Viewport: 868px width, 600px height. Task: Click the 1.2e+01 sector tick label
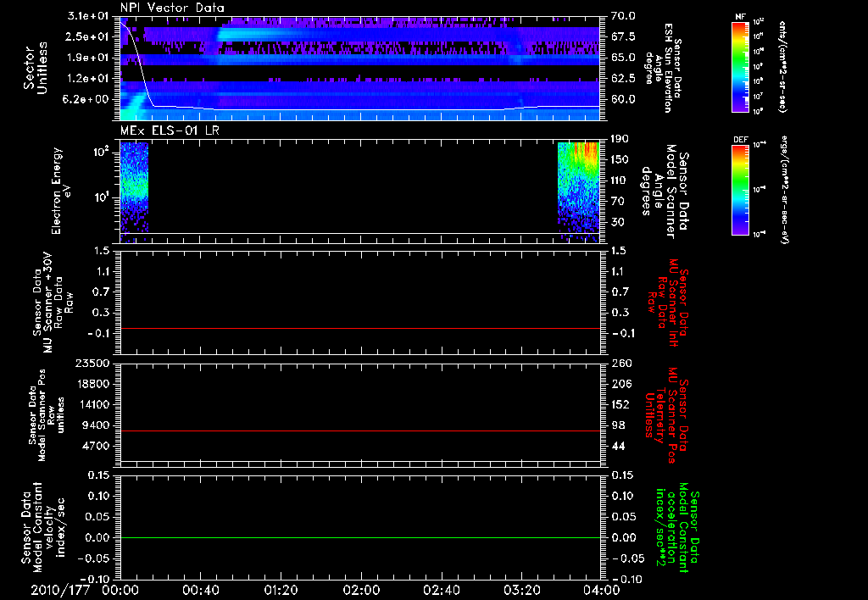[x=88, y=79]
